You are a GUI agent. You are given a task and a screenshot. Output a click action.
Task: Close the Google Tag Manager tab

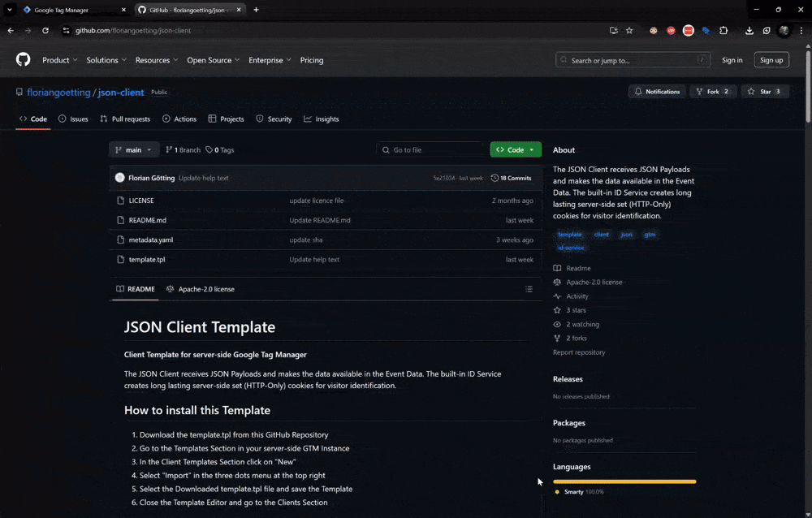click(x=123, y=10)
